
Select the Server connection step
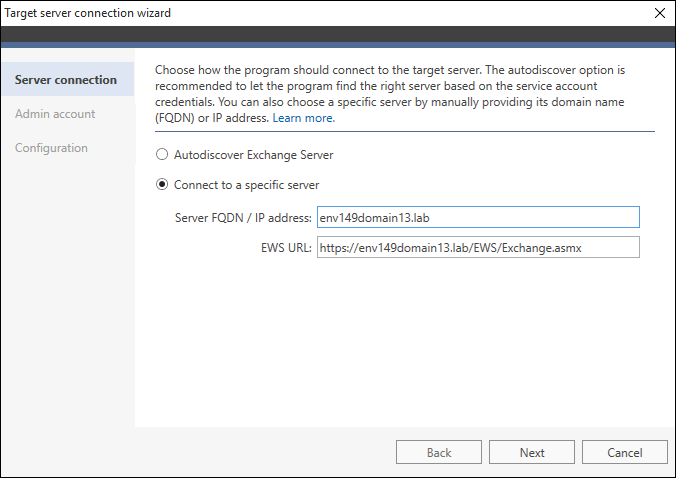66,80
